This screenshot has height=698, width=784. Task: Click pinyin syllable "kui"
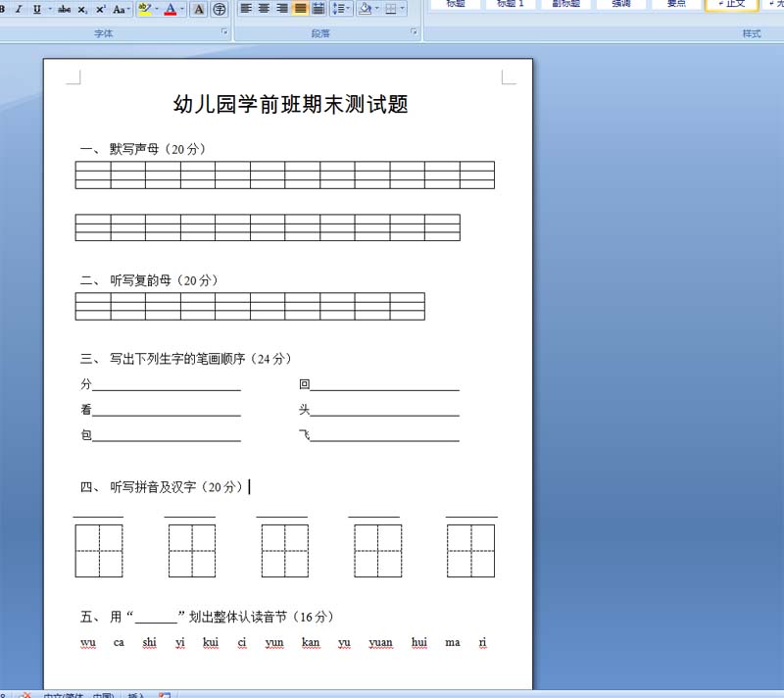[x=211, y=642]
